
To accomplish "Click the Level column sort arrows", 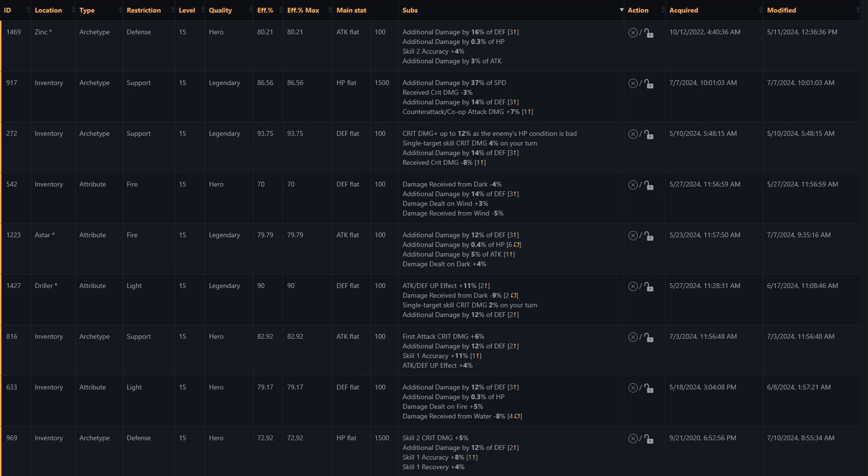I will (202, 10).
